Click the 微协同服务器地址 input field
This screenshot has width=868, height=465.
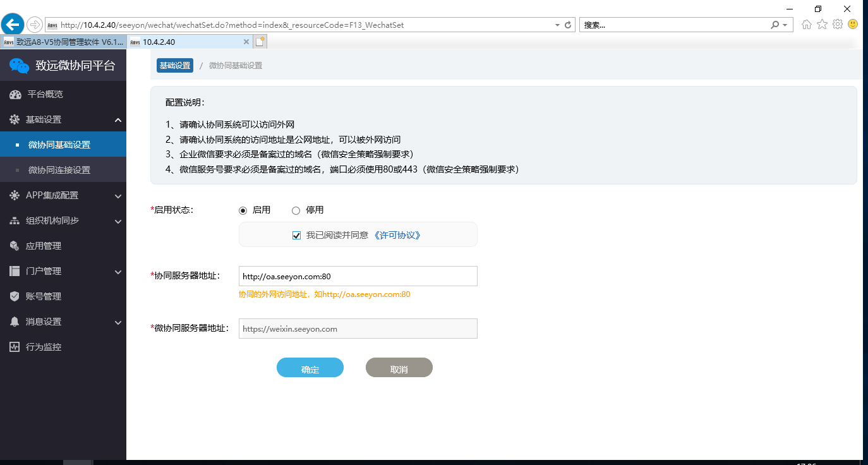358,329
